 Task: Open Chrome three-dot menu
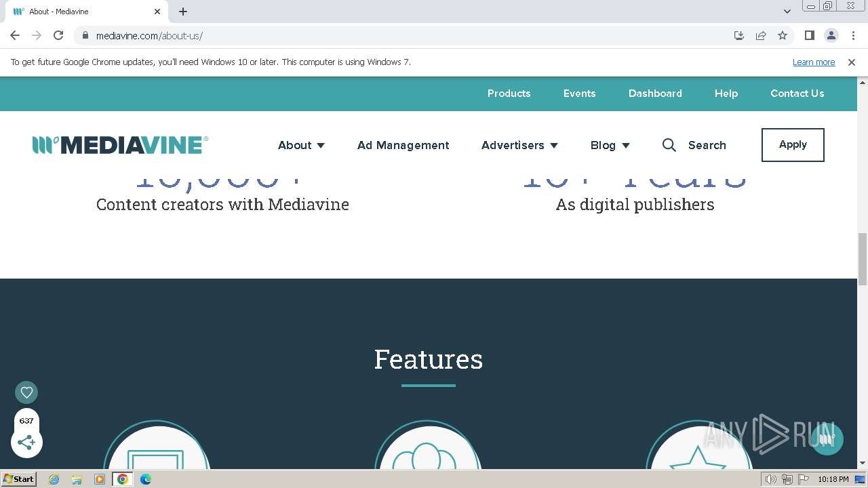[x=852, y=35]
